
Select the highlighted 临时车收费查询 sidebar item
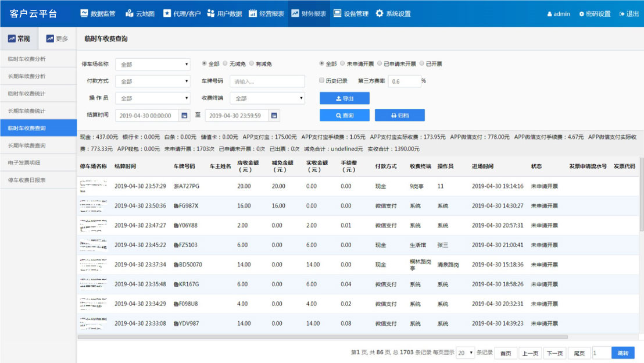(38, 128)
